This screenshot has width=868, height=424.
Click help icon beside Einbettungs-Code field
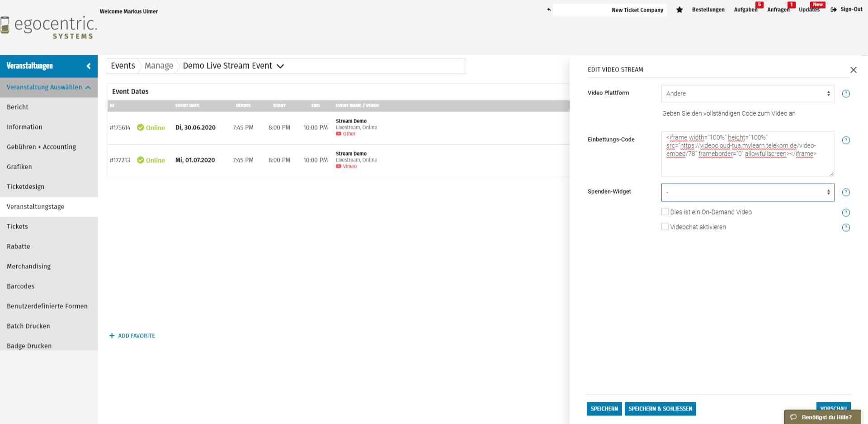pos(846,140)
